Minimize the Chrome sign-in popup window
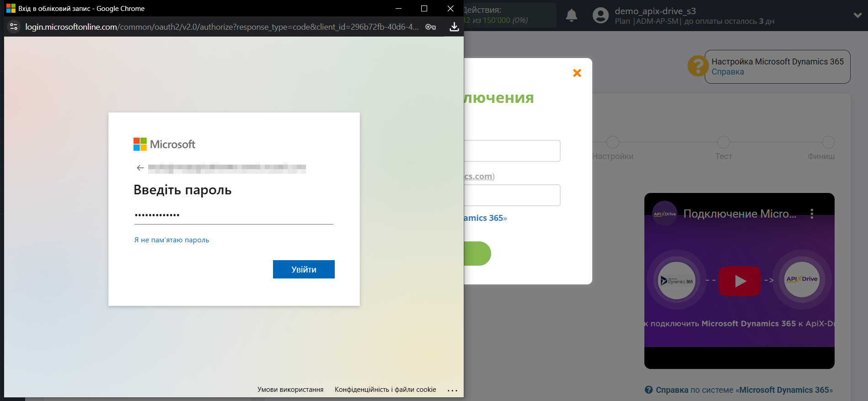 click(x=398, y=9)
